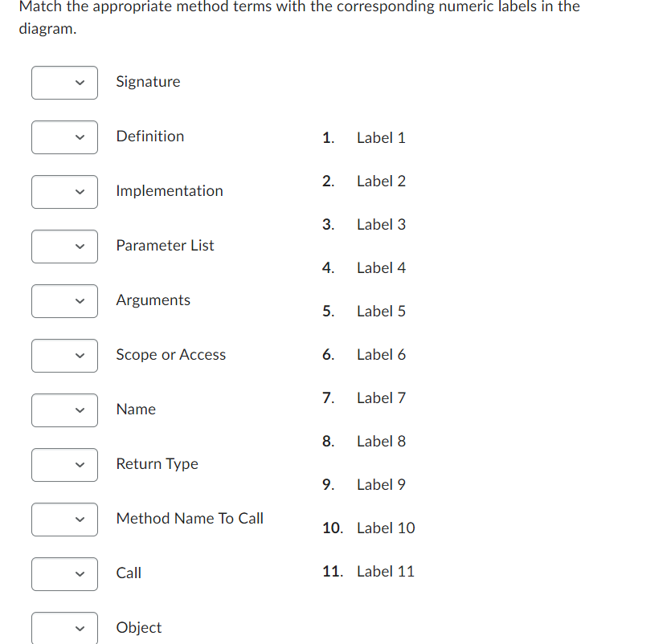Click the Arguments term text
Screen dimensions: 671x644
(x=153, y=300)
